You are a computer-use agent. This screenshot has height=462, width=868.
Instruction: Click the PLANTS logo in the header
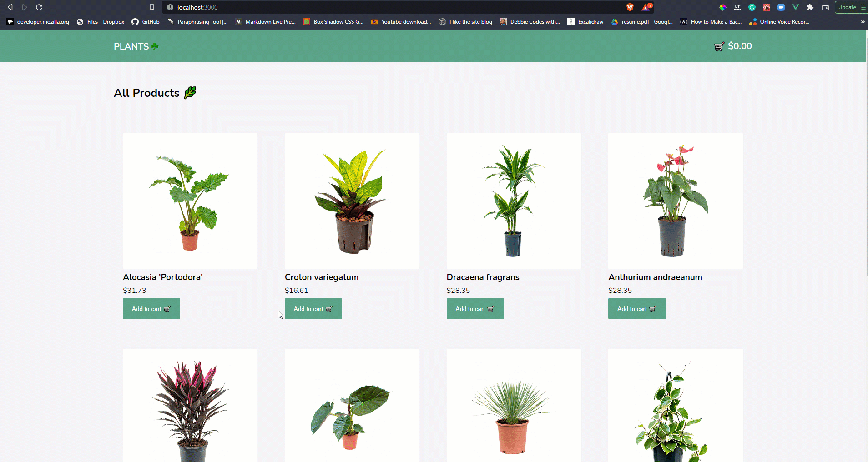tap(136, 46)
